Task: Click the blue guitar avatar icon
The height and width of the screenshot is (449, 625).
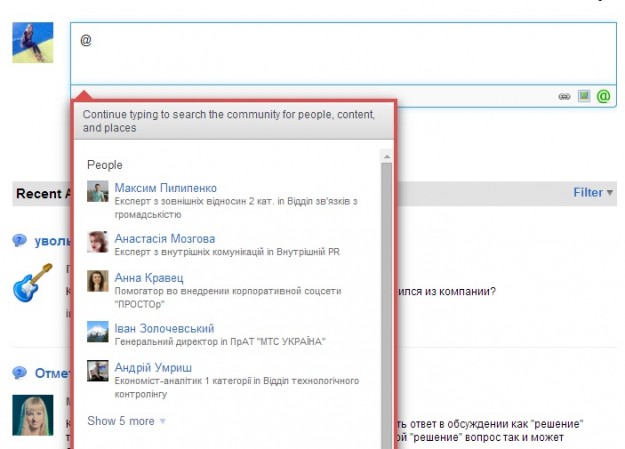Action: click(x=33, y=283)
